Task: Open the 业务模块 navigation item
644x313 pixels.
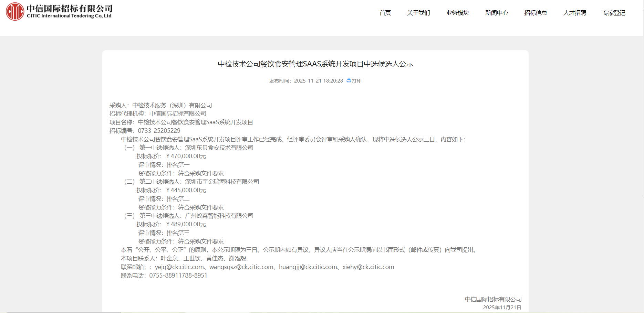Action: point(457,13)
